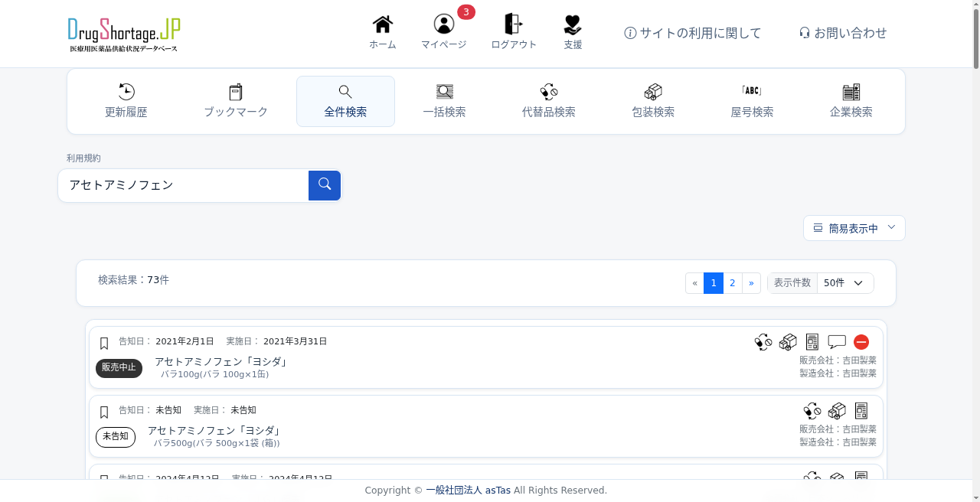Viewport: 980px width, 502px height.
Task: Click the blue magnifier search button
Action: (325, 185)
